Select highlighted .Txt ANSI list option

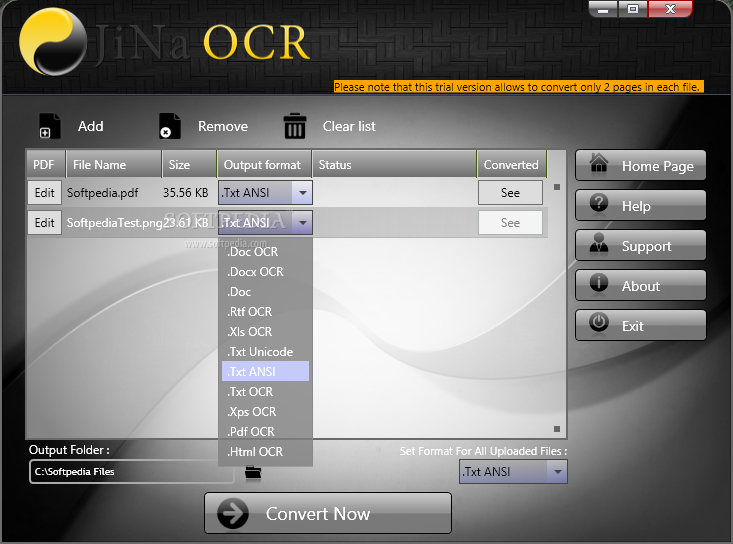(x=265, y=372)
